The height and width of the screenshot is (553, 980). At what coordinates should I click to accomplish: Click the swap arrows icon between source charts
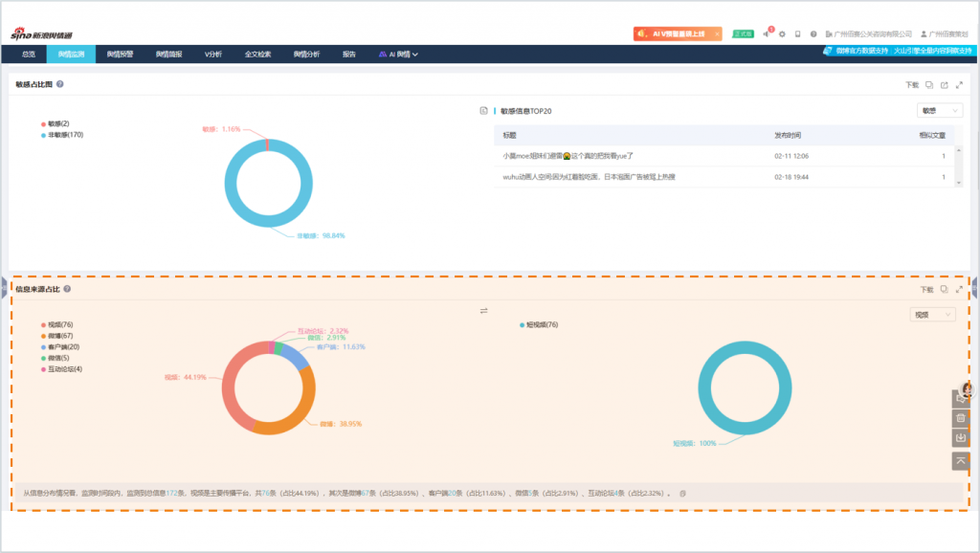(483, 311)
